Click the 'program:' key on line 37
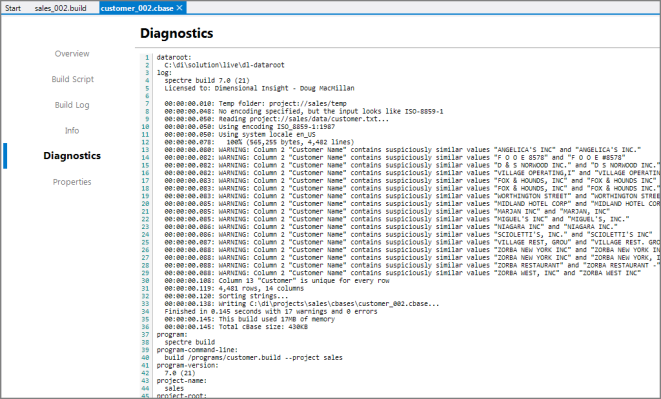Viewport: 661px width, 399px height. (x=172, y=334)
